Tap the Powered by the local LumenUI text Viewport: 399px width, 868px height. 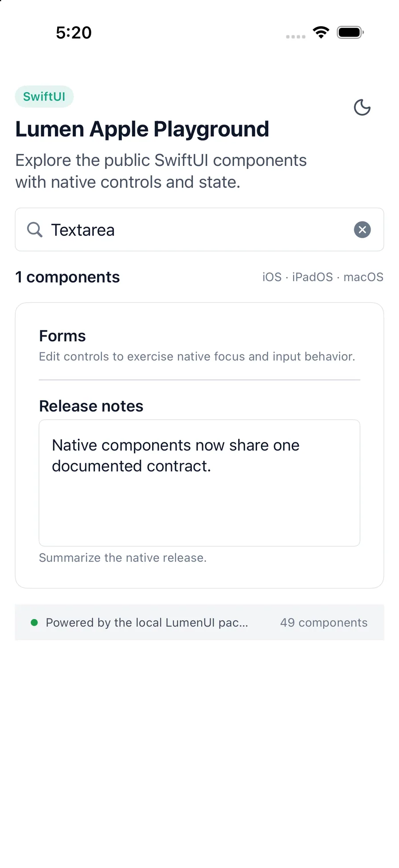click(x=147, y=623)
